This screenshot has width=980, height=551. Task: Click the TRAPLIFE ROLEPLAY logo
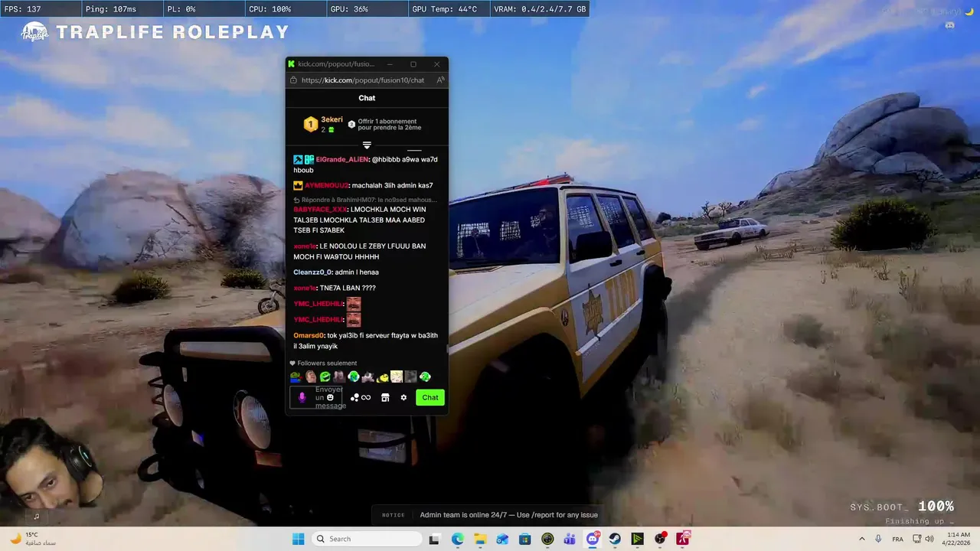[154, 32]
